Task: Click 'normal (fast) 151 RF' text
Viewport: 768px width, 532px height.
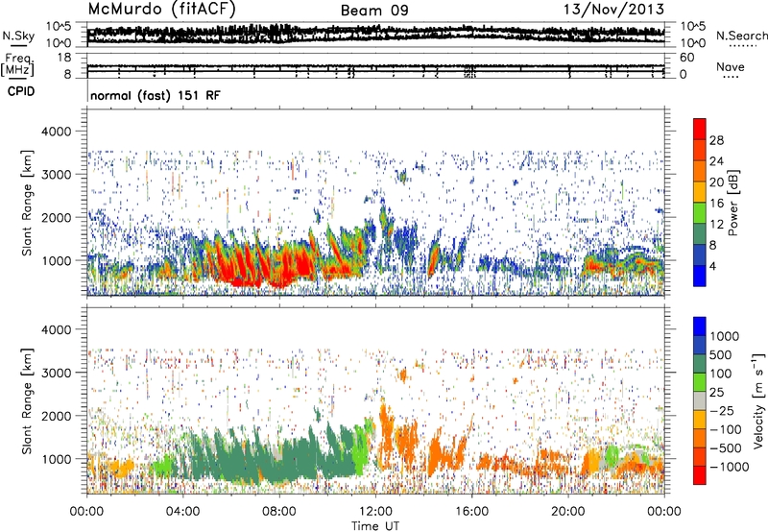Action: click(x=156, y=95)
